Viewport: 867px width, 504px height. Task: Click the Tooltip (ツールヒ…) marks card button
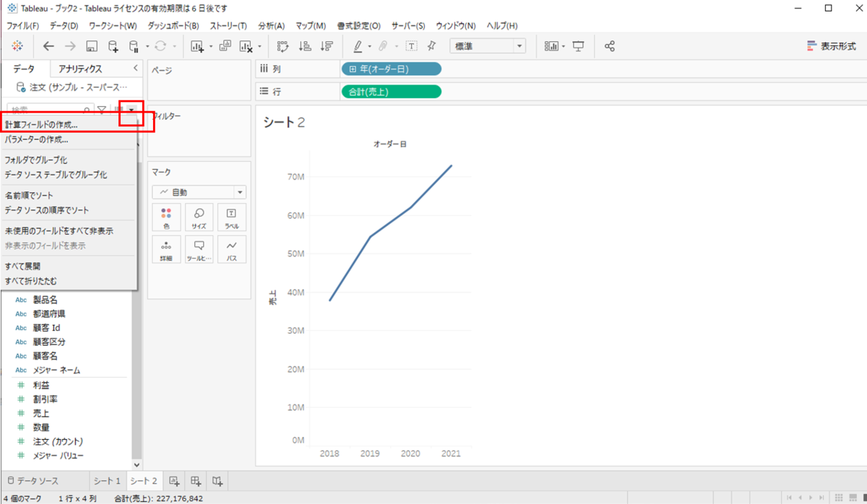pos(199,249)
